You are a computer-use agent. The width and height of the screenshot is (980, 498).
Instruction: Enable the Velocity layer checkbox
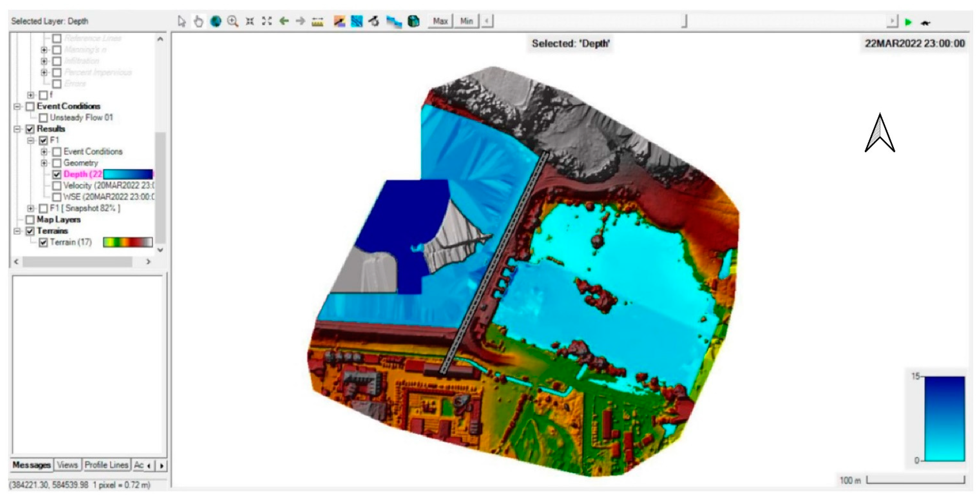(x=57, y=186)
